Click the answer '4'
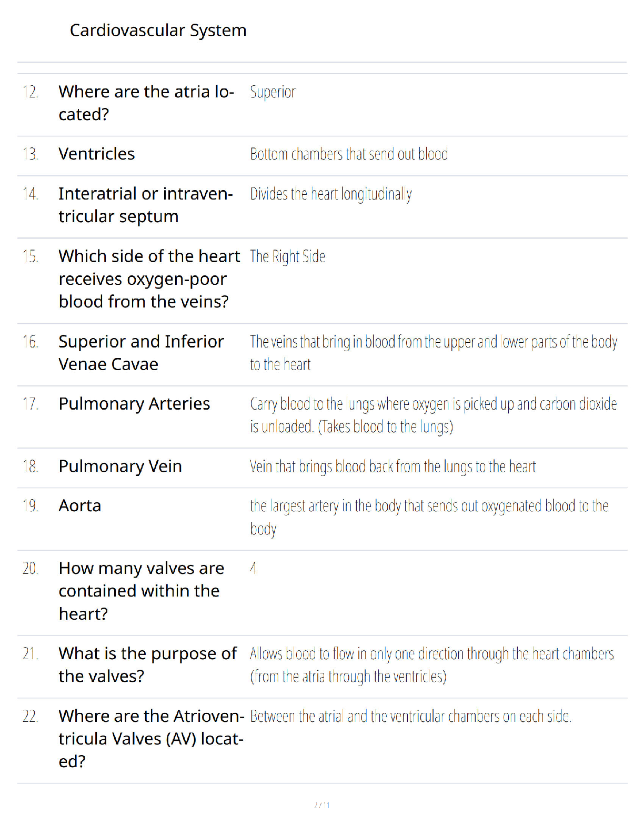The image size is (644, 834). click(x=253, y=568)
